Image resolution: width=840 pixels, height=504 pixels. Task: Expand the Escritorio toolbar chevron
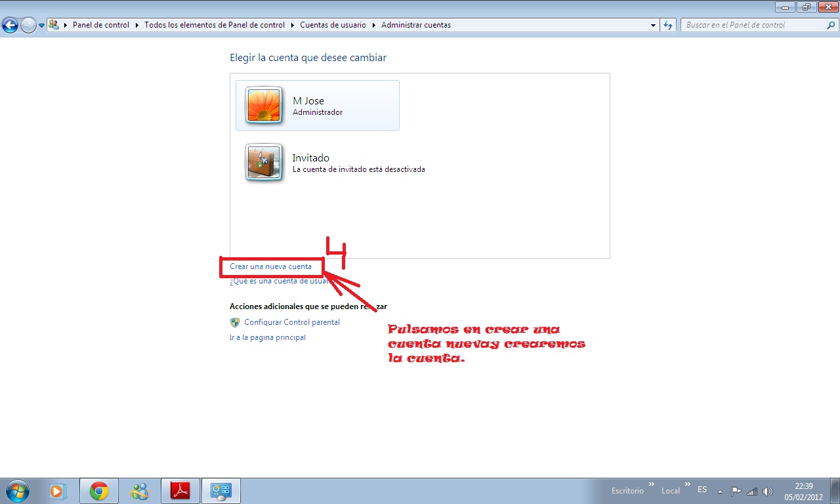[652, 485]
